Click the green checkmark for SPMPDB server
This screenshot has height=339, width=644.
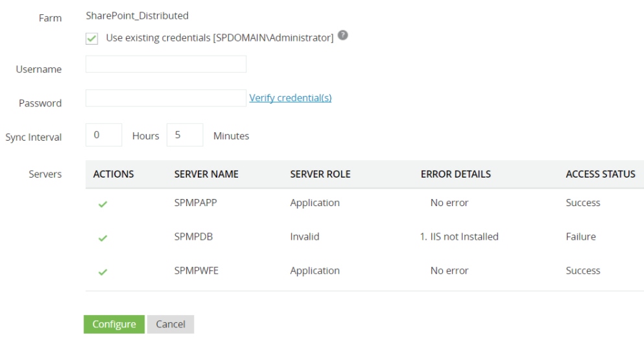coord(102,238)
